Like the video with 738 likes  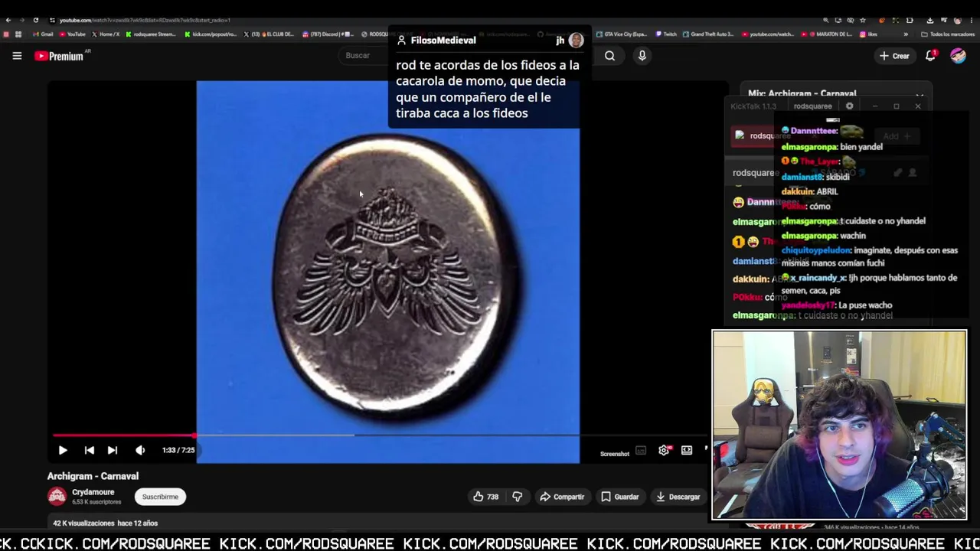pyautogui.click(x=485, y=497)
